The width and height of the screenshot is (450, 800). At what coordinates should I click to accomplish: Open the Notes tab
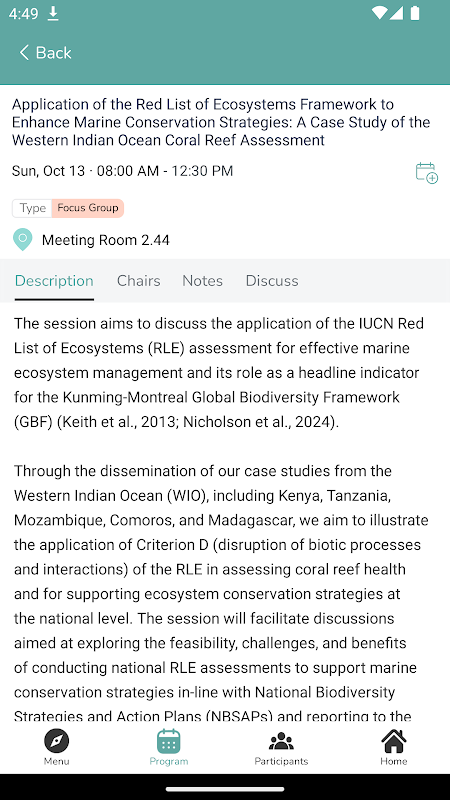tap(203, 281)
